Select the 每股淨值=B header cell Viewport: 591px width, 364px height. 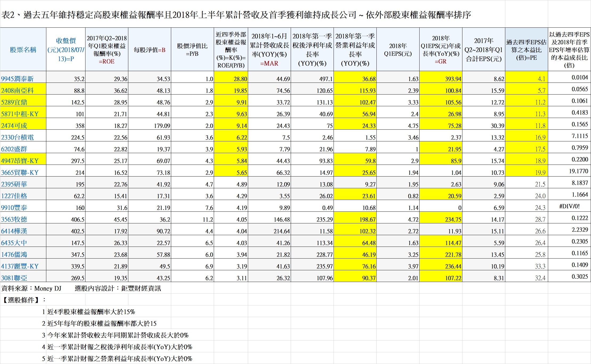(150, 49)
